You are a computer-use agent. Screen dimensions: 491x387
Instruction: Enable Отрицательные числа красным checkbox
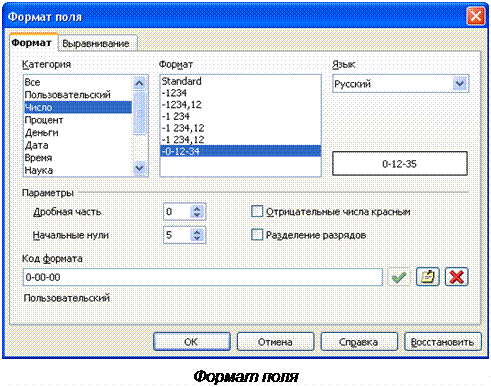pyautogui.click(x=257, y=211)
